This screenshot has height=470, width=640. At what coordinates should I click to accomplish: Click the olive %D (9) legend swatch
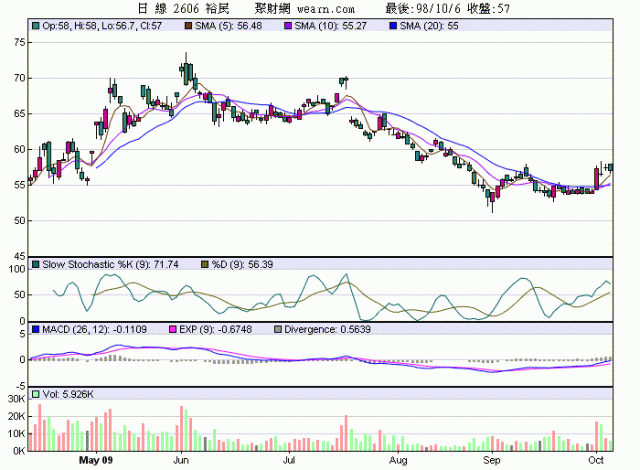click(205, 264)
